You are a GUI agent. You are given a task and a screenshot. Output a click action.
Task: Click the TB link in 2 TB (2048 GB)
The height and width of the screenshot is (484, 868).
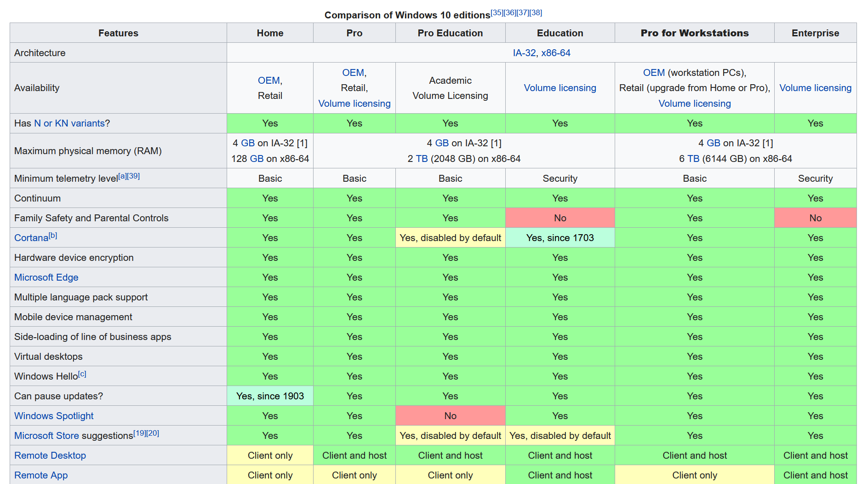(422, 159)
